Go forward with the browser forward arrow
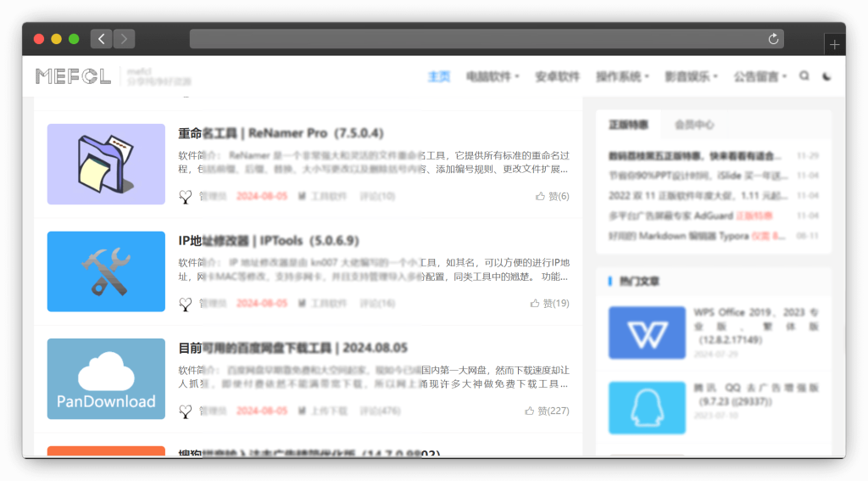 tap(124, 39)
